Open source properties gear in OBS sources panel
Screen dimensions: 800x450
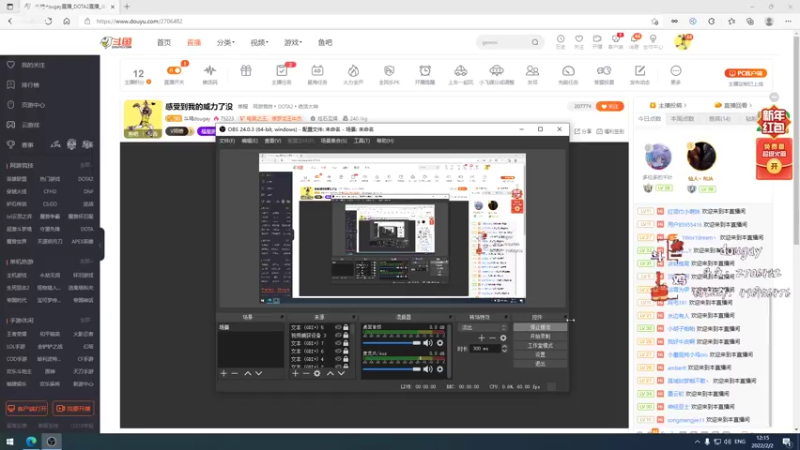click(x=317, y=373)
